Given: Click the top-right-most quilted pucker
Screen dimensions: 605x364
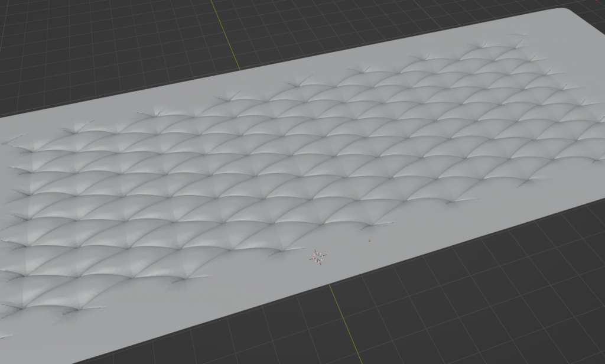Looking at the screenshot, I should click(520, 37).
